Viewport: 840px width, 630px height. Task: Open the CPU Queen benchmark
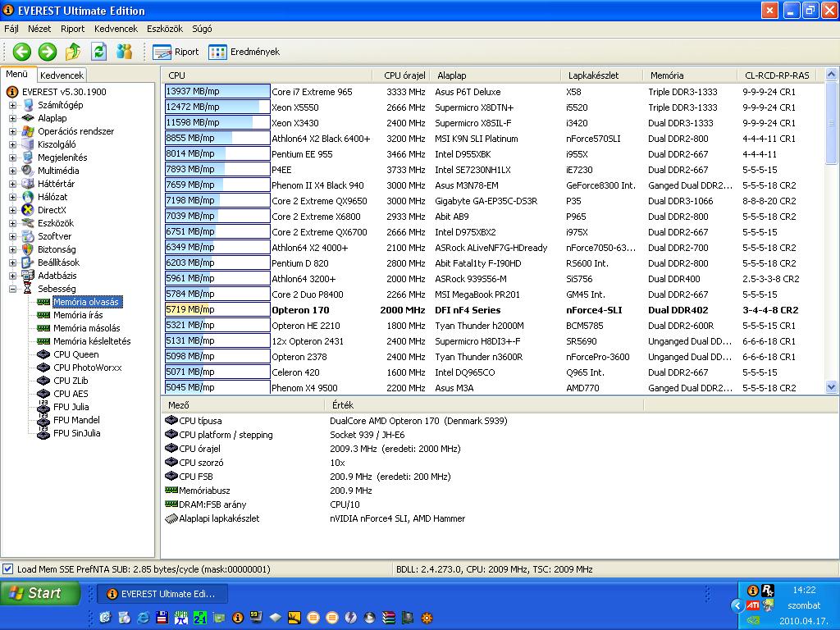(75, 354)
